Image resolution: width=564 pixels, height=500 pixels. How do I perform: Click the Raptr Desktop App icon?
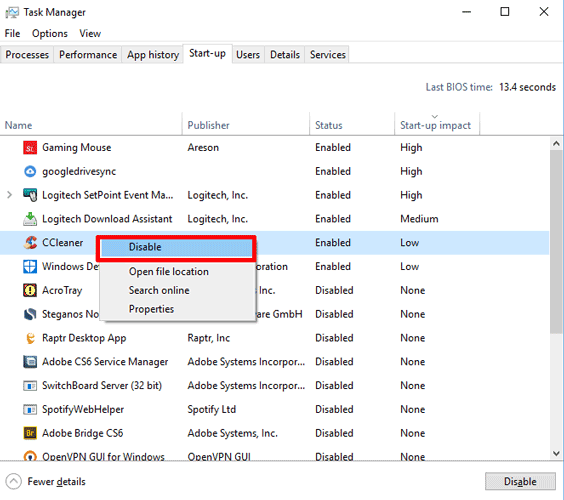[30, 338]
